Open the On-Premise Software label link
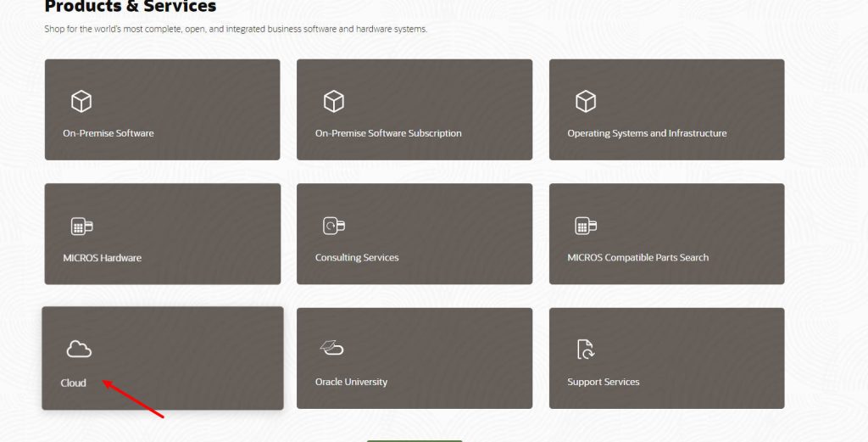The height and width of the screenshot is (442, 868). (108, 133)
